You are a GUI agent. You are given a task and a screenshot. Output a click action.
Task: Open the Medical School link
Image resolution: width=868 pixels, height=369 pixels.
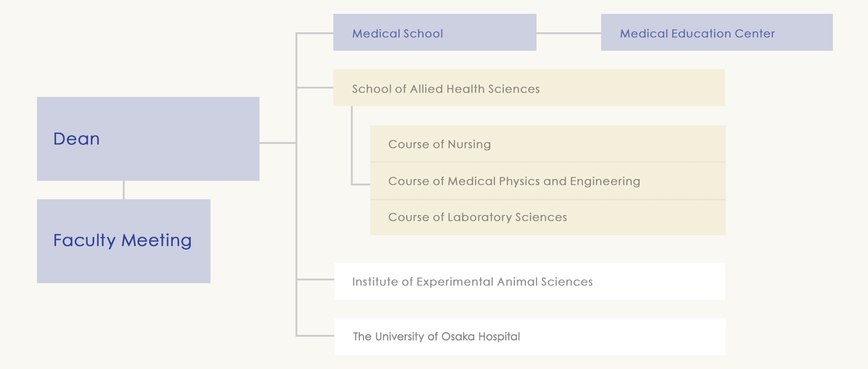pos(434,32)
